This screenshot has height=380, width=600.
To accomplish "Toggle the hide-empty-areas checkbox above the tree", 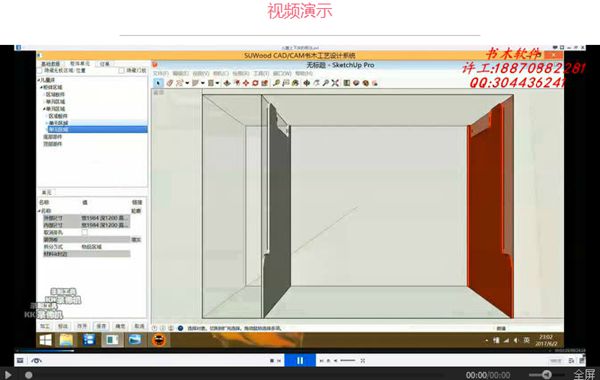I will [40, 71].
